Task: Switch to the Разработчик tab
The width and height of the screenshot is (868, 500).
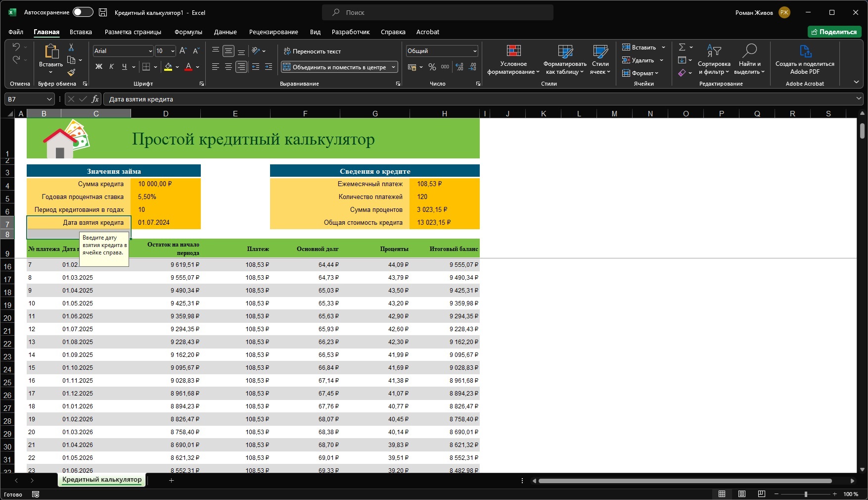Action: click(x=351, y=32)
